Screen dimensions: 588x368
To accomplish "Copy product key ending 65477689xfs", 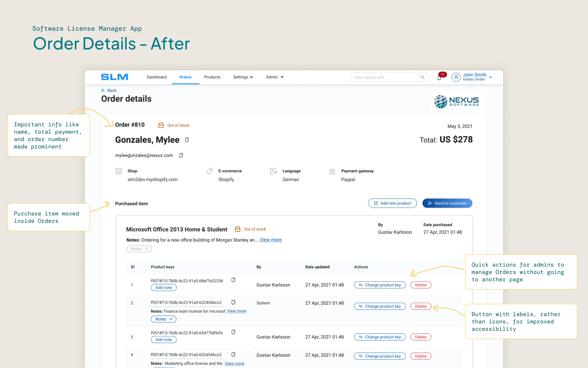I will (x=233, y=332).
